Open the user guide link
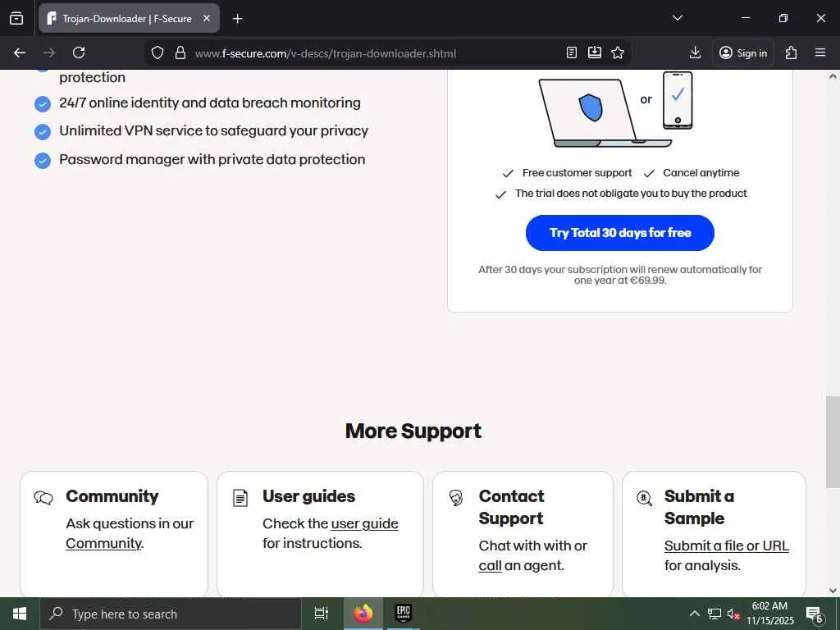840x630 pixels. [x=365, y=523]
